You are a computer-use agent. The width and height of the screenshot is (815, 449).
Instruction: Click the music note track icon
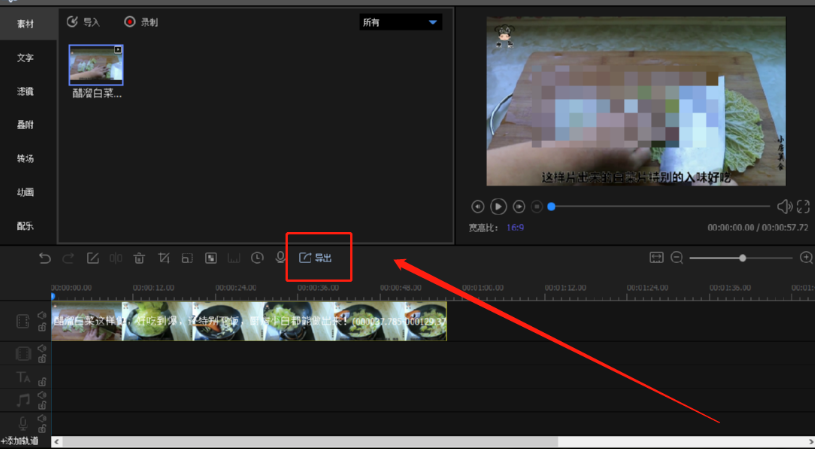23,400
